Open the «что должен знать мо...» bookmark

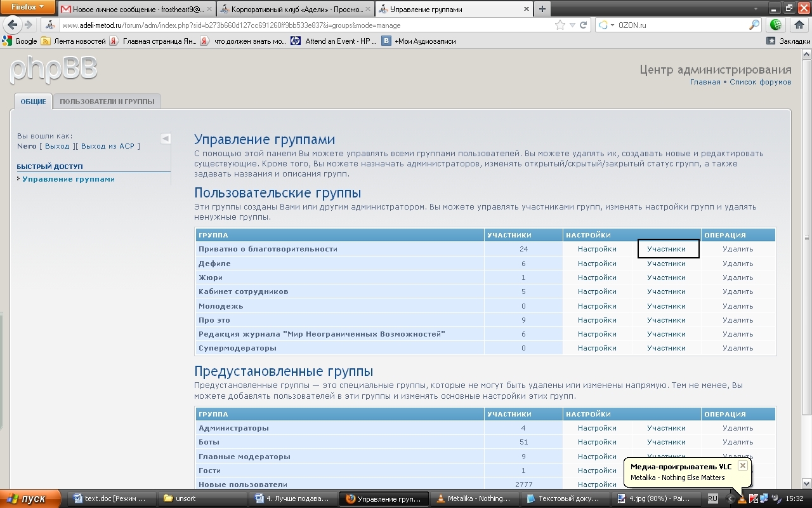click(x=244, y=41)
